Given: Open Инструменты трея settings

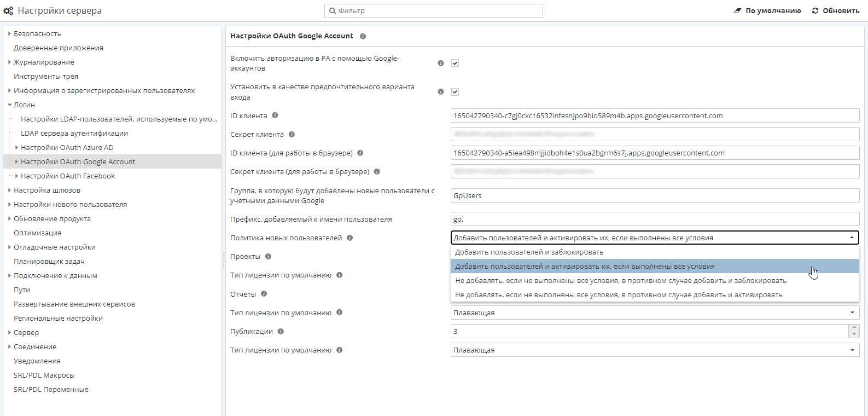Looking at the screenshot, I should point(46,77).
